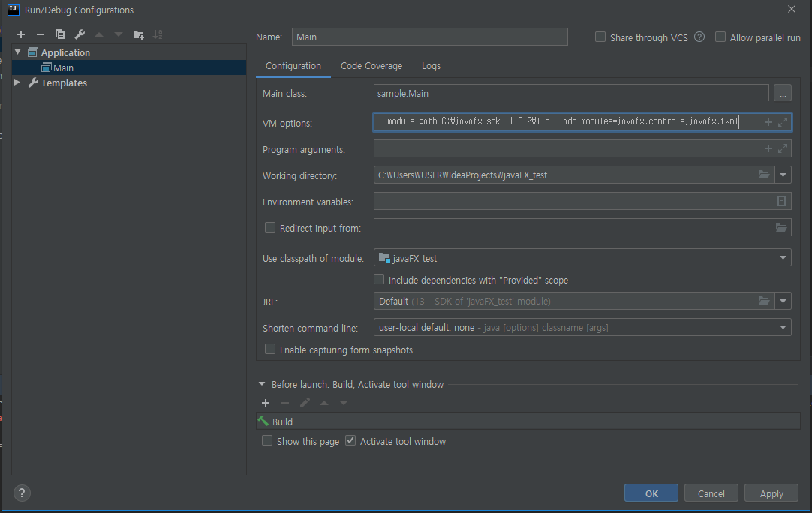This screenshot has width=812, height=513.
Task: Switch to Logs tab
Action: 431,66
